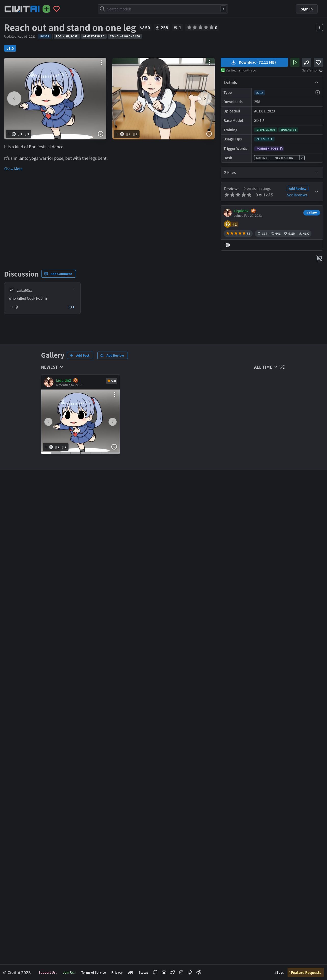This screenshot has width=327, height=980.
Task: Click the #2 leaderboard rank badge
Action: pos(231,224)
